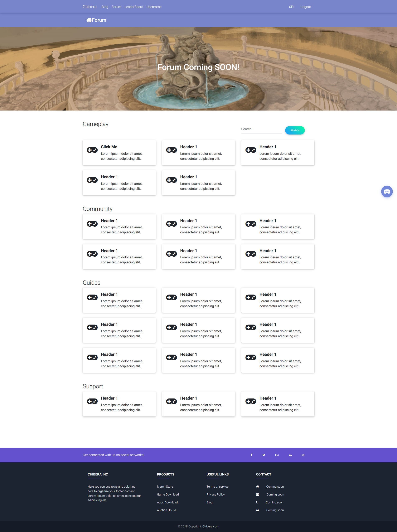This screenshot has height=532, width=397.
Task: Open the Facebook social link
Action: coord(251,455)
